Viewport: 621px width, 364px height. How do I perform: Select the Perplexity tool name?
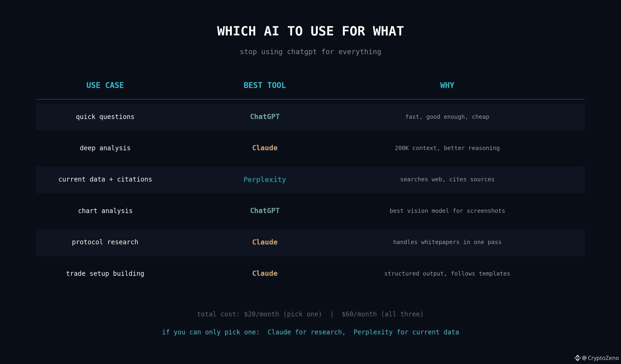tap(265, 179)
